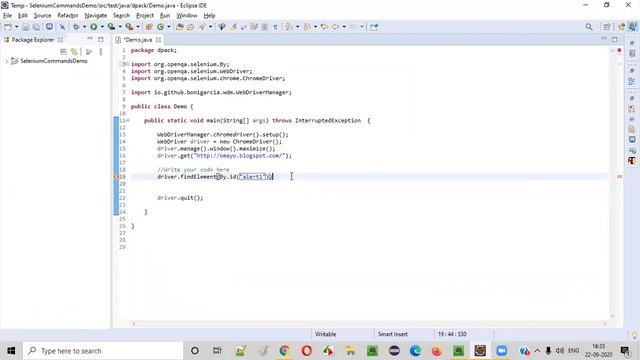
Task: Click the driver.quit(); code line
Action: click(x=180, y=198)
